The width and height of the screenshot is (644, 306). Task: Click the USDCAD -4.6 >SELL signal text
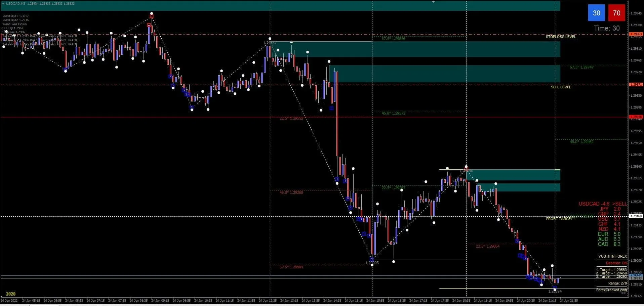602,204
